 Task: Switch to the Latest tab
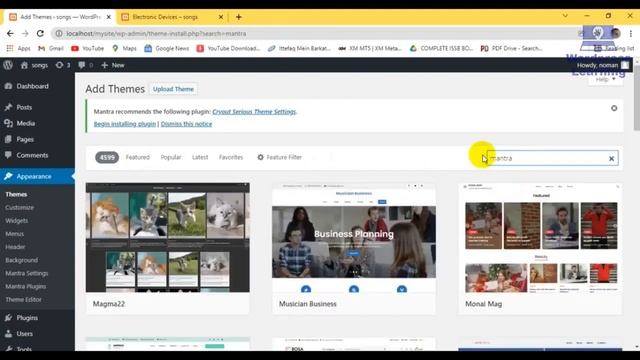(200, 157)
